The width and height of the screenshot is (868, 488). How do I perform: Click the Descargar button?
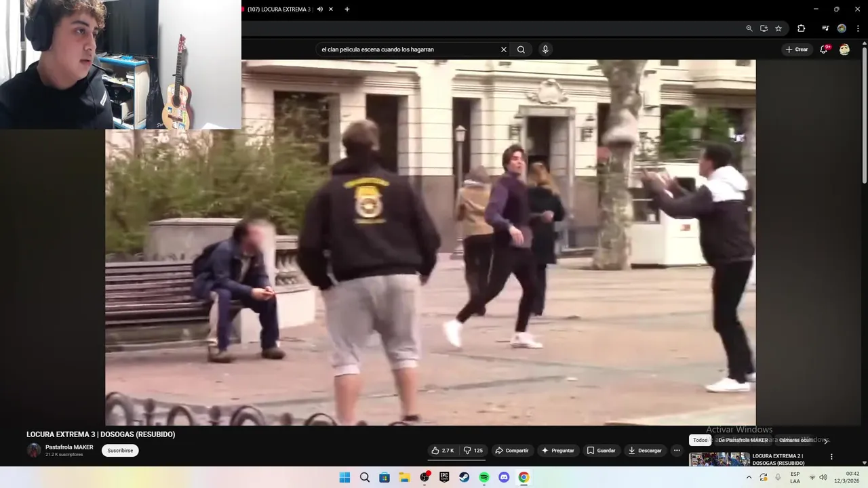pos(645,451)
